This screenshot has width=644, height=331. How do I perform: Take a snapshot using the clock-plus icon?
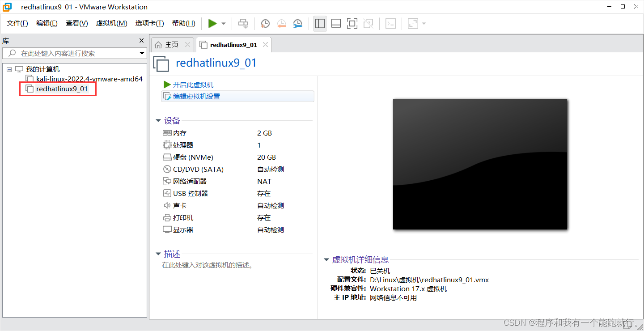coord(265,23)
